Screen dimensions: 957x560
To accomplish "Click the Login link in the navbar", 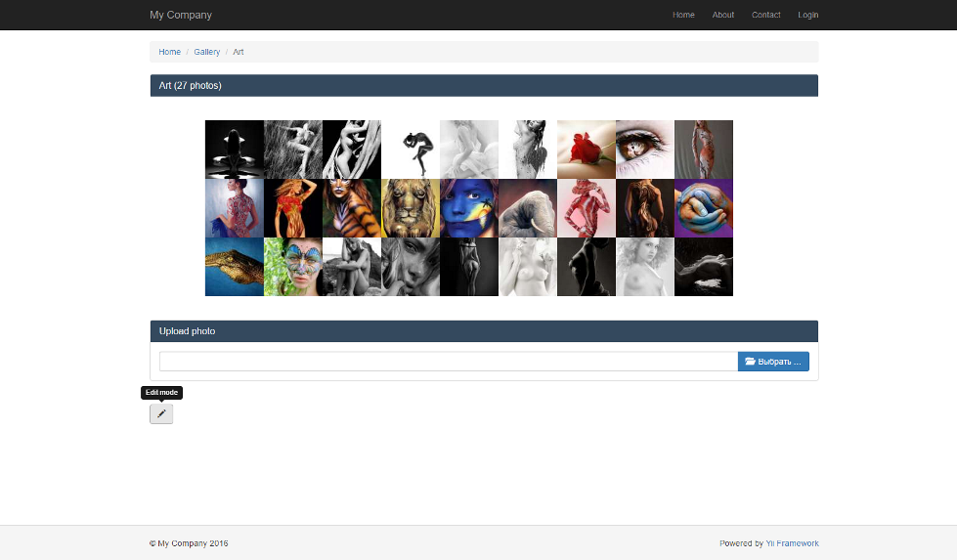I will [808, 15].
